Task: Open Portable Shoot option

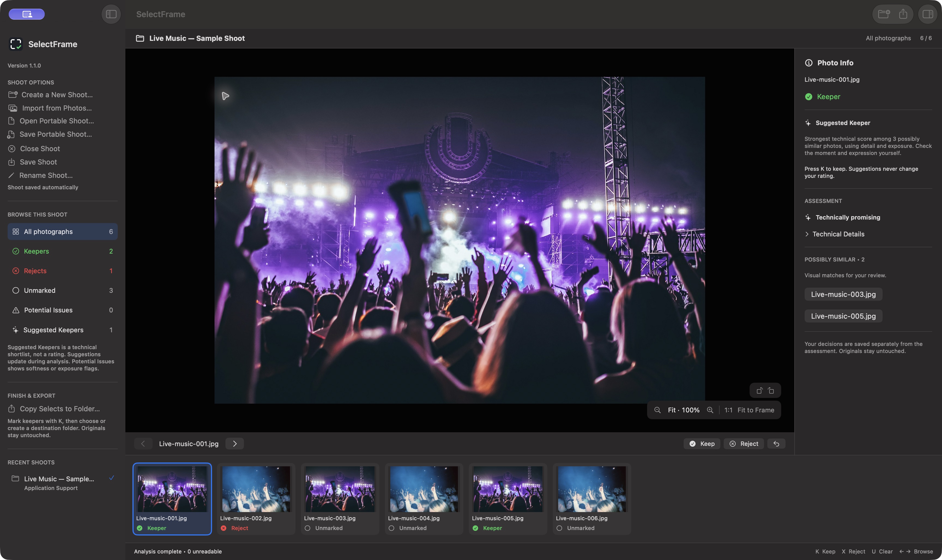Action: 51,121
